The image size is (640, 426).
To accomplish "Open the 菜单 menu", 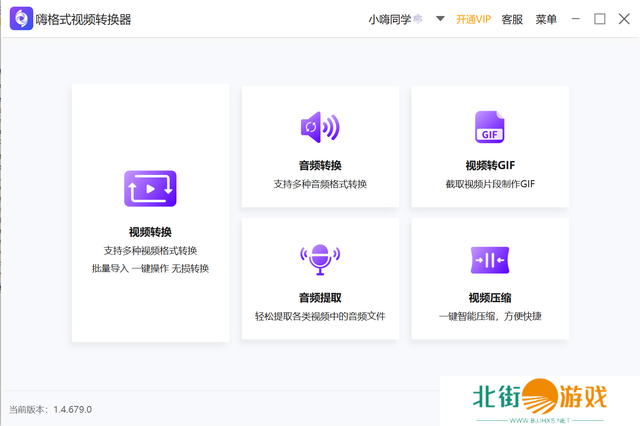I will point(546,19).
